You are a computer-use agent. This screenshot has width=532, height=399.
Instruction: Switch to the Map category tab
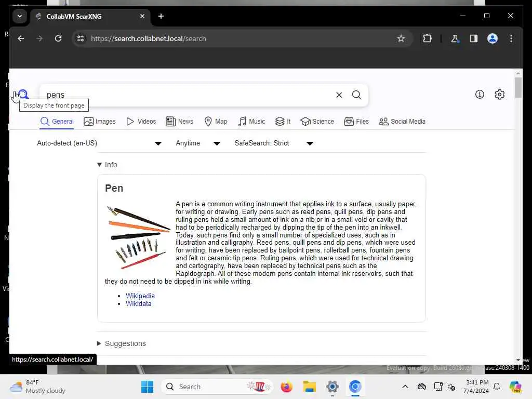[216, 122]
